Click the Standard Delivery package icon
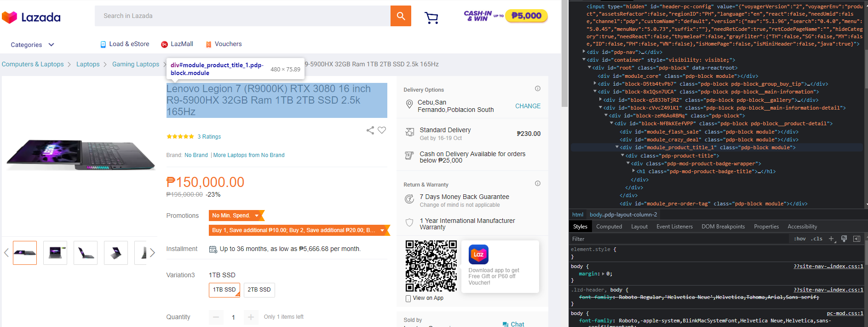This screenshot has width=868, height=327. [409, 133]
